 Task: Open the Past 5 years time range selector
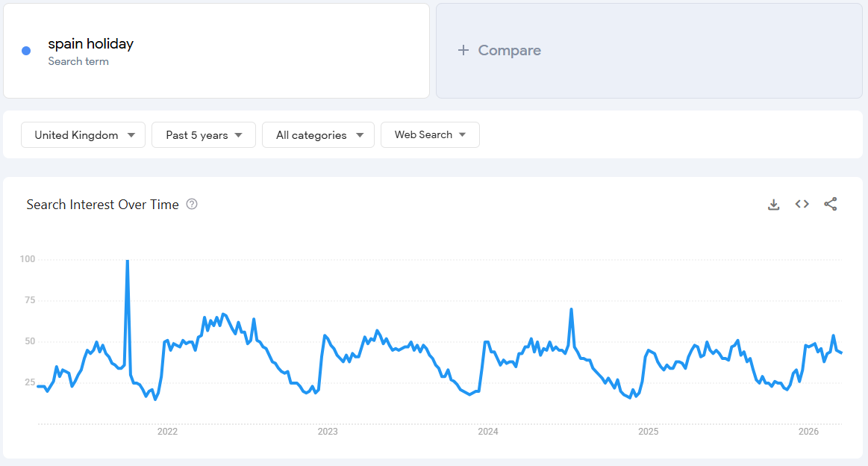click(203, 135)
